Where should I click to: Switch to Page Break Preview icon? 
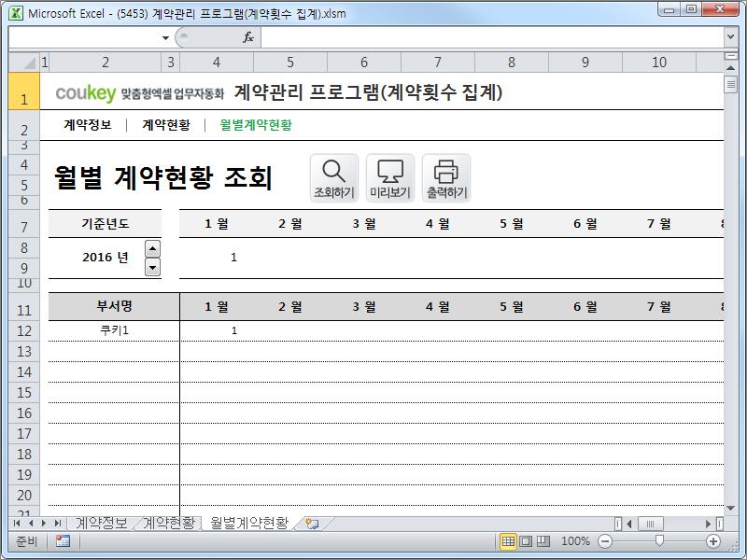[x=543, y=541]
